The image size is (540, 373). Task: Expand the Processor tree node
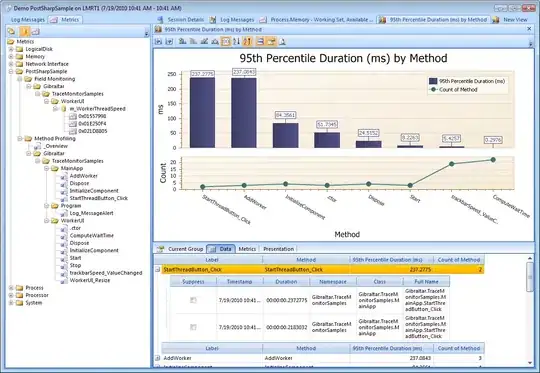coord(11,295)
